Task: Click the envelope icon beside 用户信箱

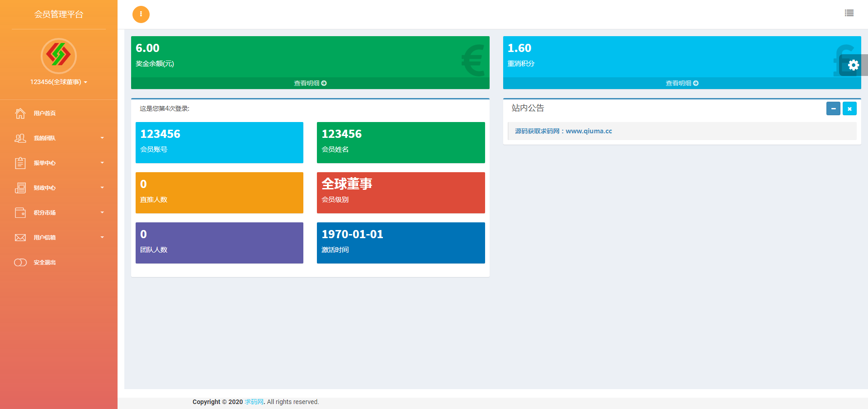Action: pyautogui.click(x=20, y=238)
